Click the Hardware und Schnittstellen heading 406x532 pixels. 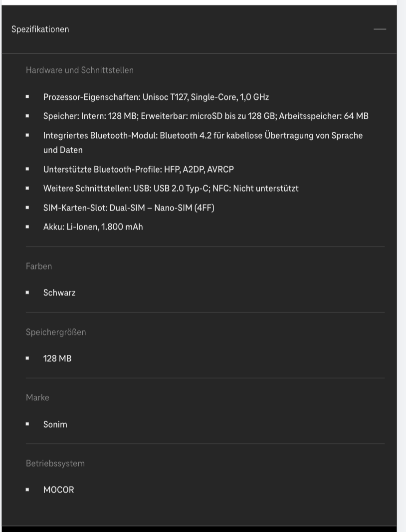[79, 70]
